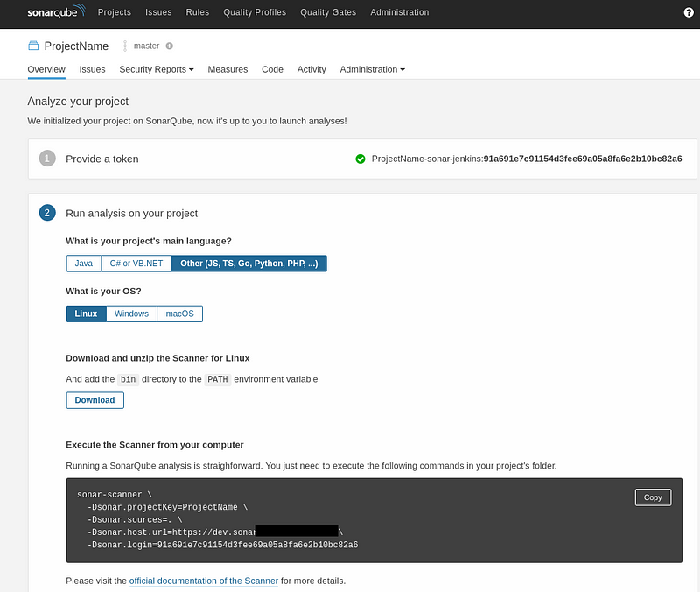Copy the sonar-scanner command
Image resolution: width=700 pixels, height=592 pixels.
(x=653, y=497)
